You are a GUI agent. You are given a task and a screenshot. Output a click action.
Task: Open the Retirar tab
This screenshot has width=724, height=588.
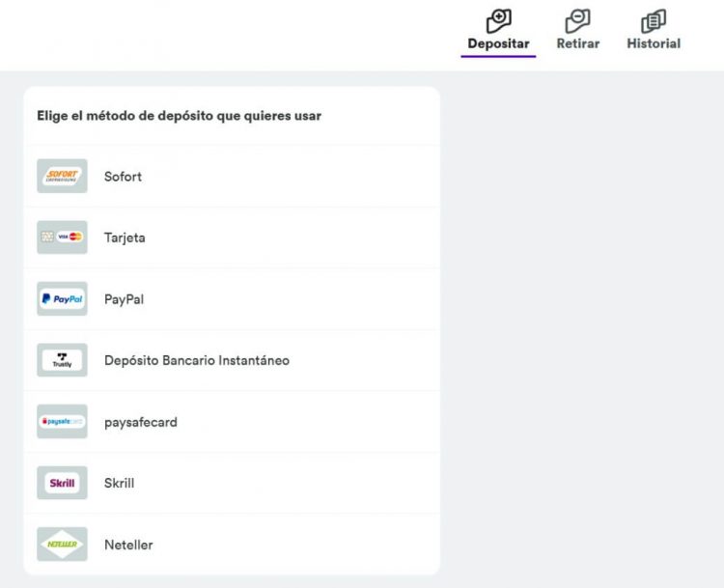tap(577, 43)
